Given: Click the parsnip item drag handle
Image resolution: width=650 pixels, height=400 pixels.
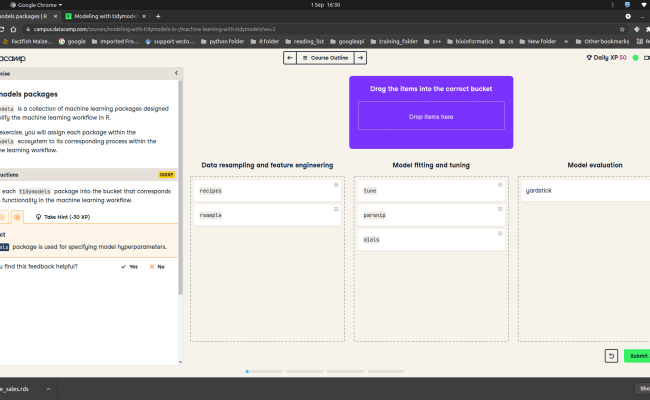Looking at the screenshot, I should [x=500, y=209].
